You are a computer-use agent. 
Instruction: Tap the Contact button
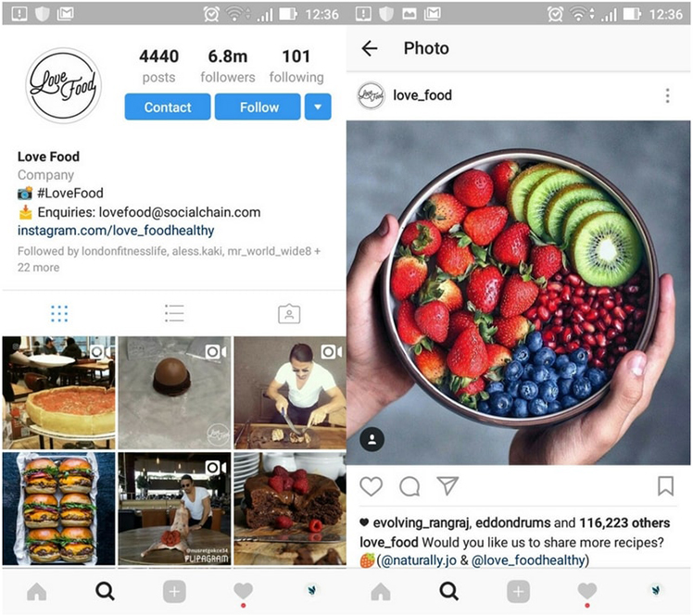coord(168,107)
